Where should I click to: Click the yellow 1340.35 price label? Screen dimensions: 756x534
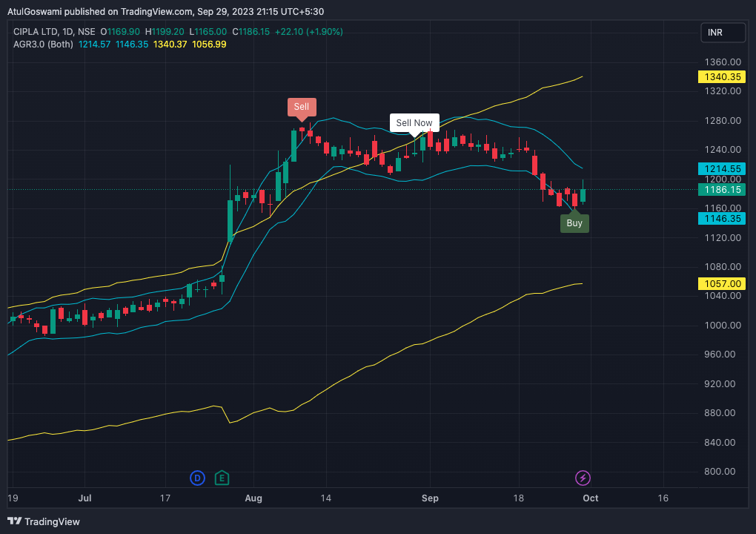[722, 76]
